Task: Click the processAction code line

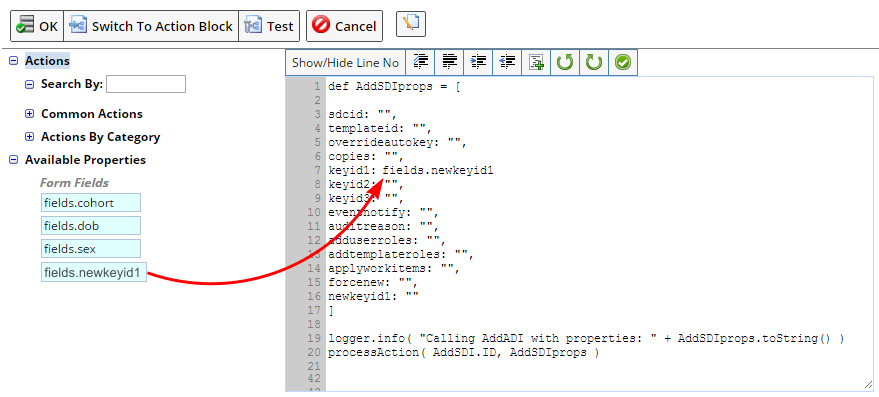Action: [x=464, y=353]
